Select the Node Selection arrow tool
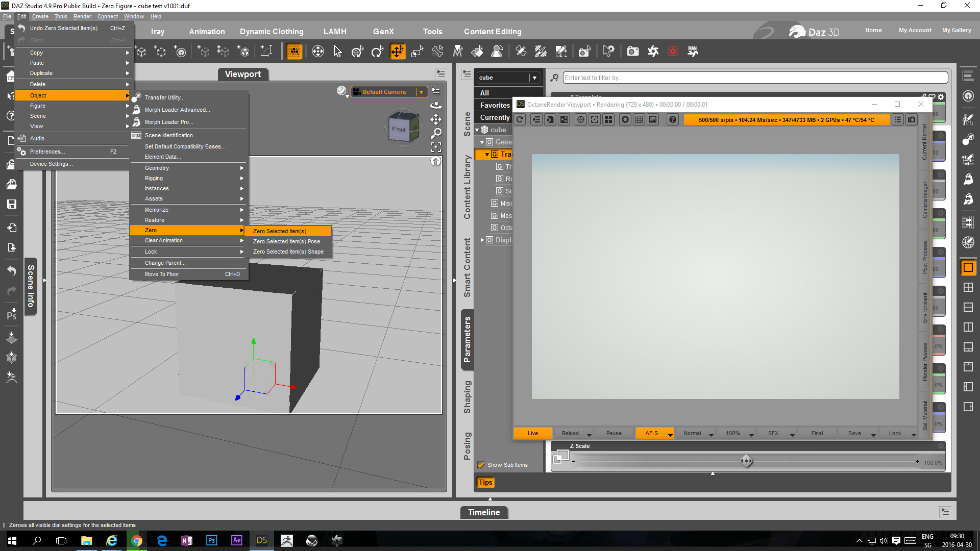 click(337, 52)
